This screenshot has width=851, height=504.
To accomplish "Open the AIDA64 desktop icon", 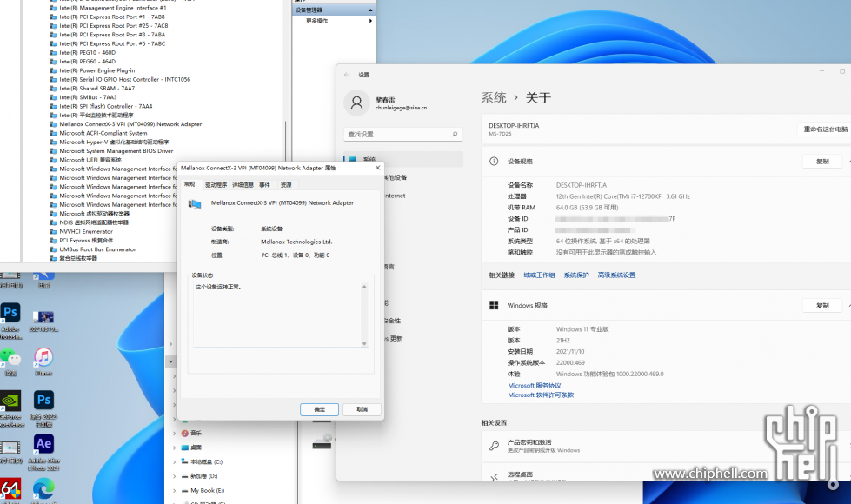I will click(x=10, y=488).
